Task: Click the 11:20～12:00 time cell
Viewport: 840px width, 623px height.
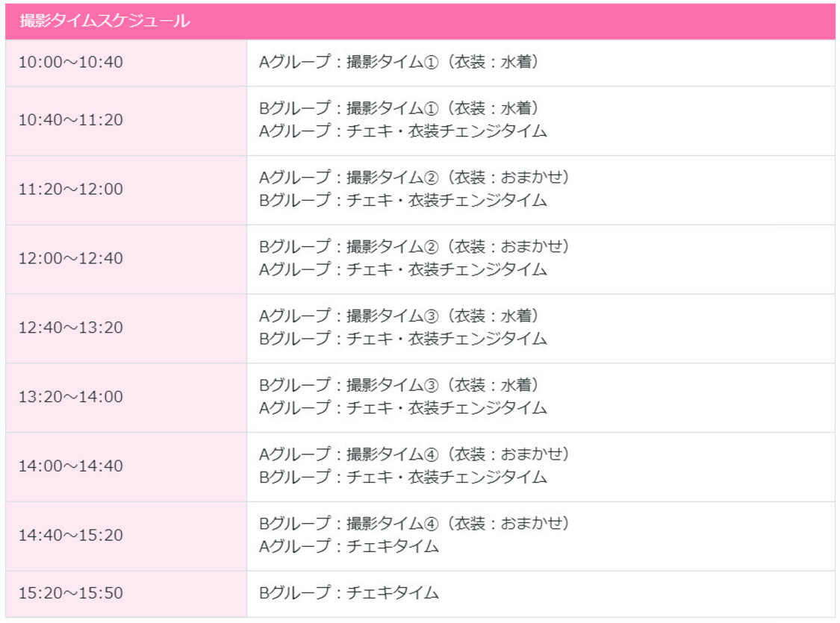Action: click(x=71, y=190)
